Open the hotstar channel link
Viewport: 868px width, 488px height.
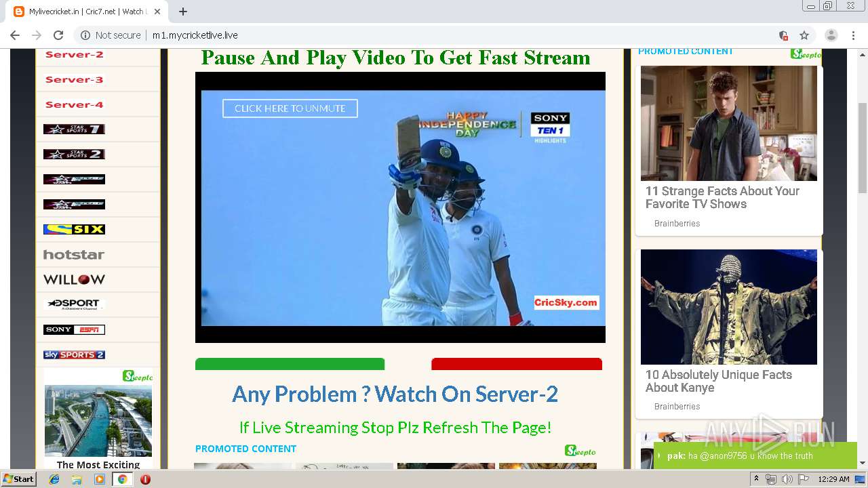point(74,254)
